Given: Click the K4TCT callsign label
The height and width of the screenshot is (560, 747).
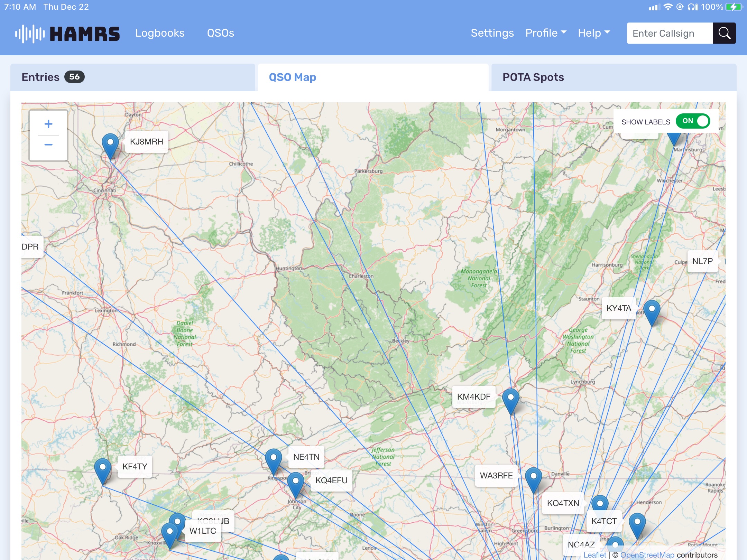Looking at the screenshot, I should coord(604,521).
